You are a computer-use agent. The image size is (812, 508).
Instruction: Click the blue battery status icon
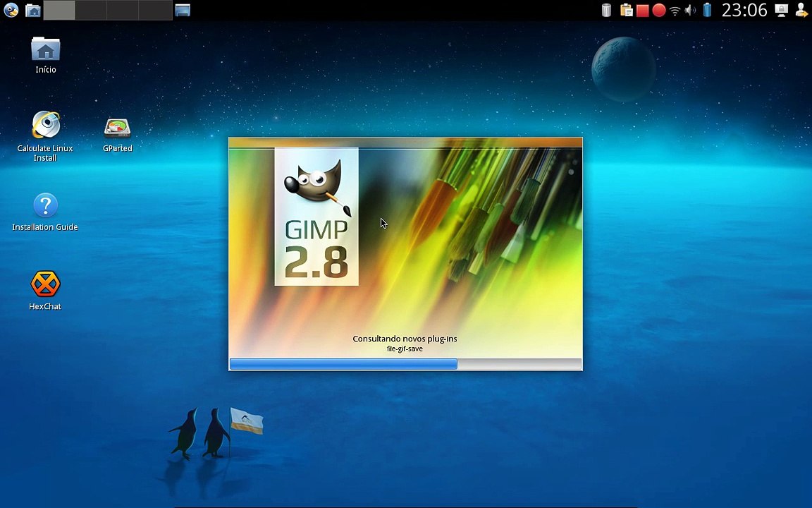707,10
